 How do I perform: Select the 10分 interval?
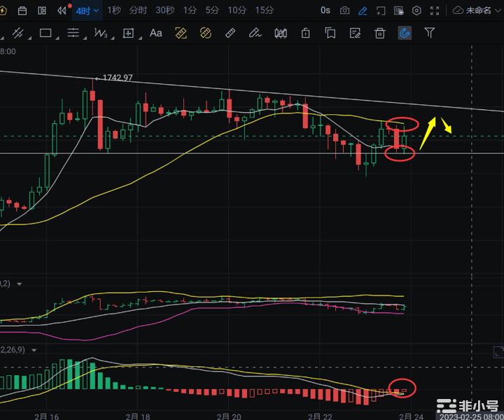237,10
